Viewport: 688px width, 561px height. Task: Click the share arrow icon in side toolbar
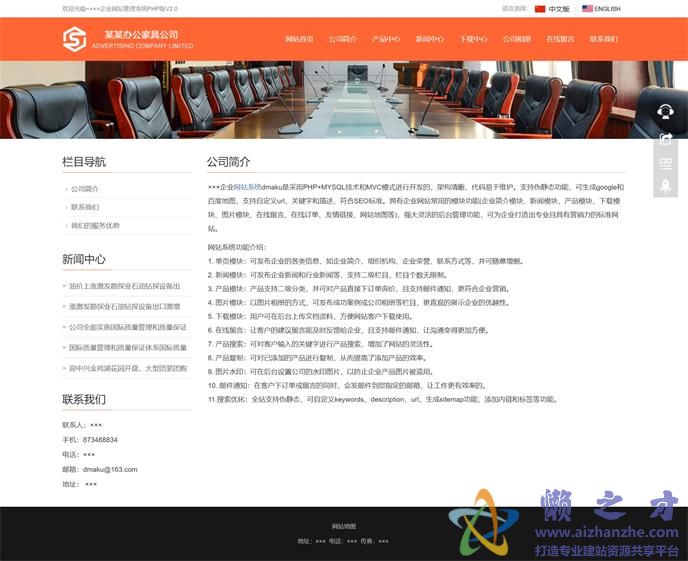coord(666,139)
